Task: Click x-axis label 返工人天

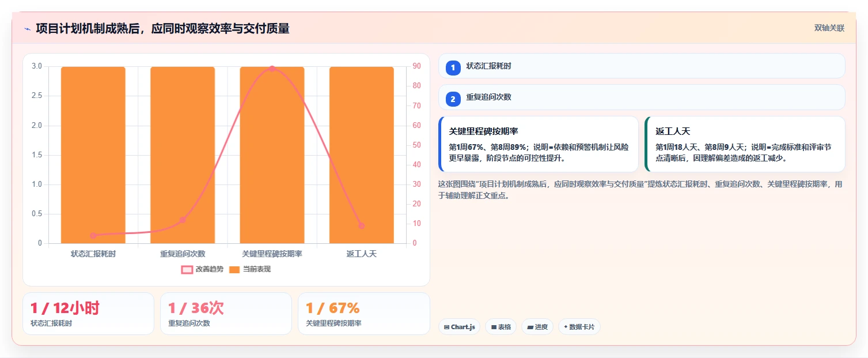Action: coord(362,254)
